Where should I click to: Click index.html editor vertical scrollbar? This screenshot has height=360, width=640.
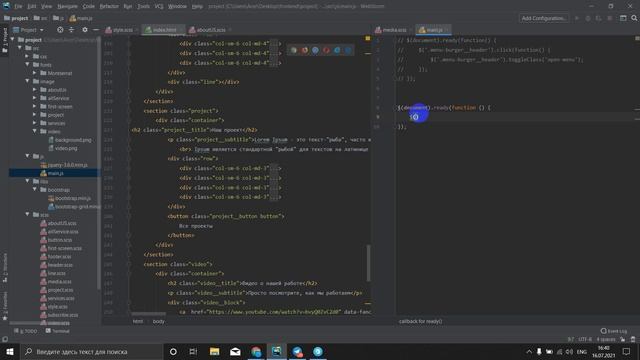369,263
